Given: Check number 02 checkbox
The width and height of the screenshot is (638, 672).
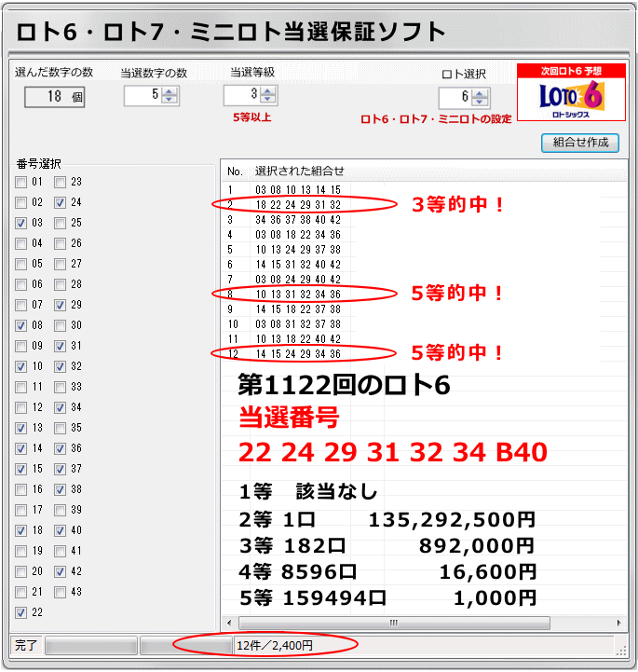Looking at the screenshot, I should [21, 202].
